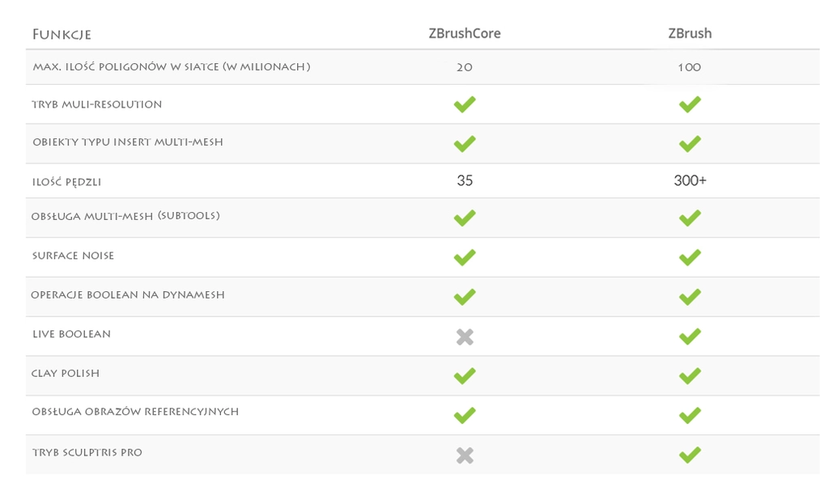This screenshot has height=504, width=820.
Task: Click ZBrushCore checkmark for Obsługa Multi-Mesh (Subtools)
Action: click(x=465, y=218)
